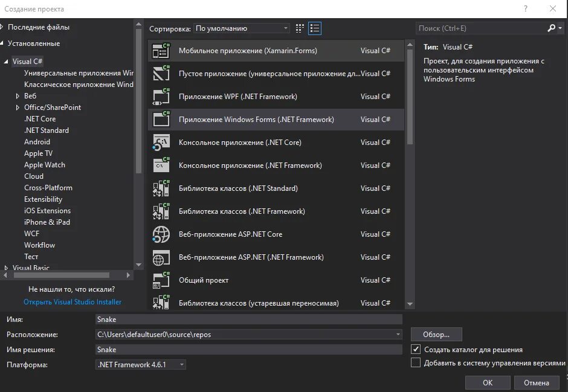
Task: Select Универсальные приложения Windows category
Action: 79,73
